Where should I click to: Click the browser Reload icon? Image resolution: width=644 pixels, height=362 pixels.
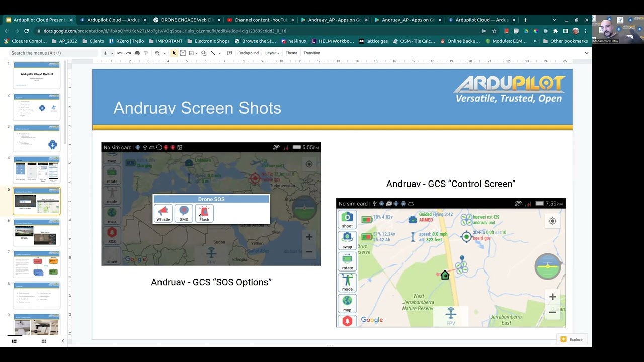tap(26, 31)
